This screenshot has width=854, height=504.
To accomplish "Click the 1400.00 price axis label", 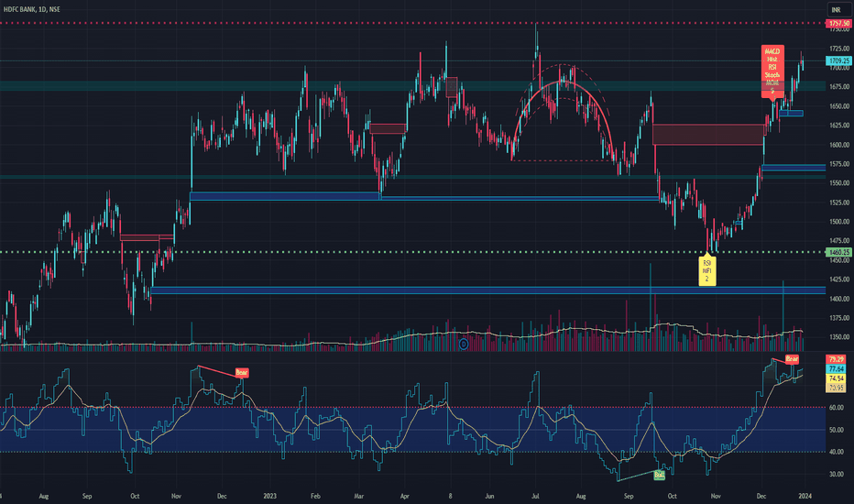I will [839, 299].
